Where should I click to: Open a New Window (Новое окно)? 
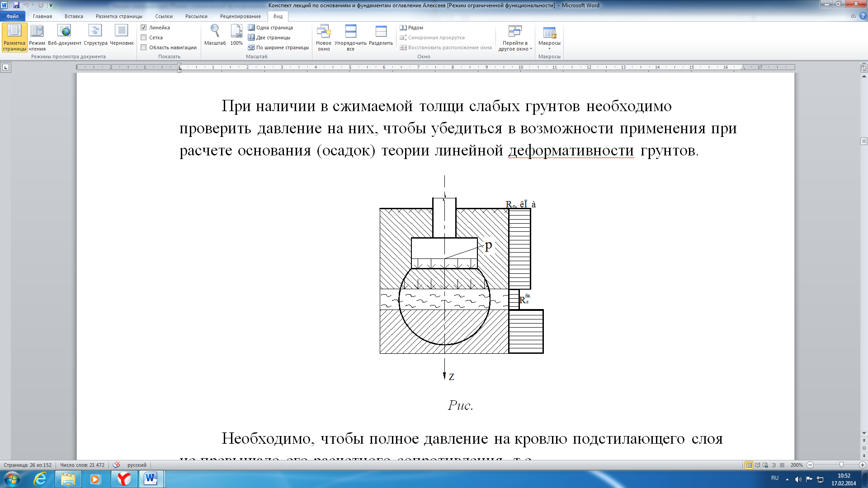324,38
